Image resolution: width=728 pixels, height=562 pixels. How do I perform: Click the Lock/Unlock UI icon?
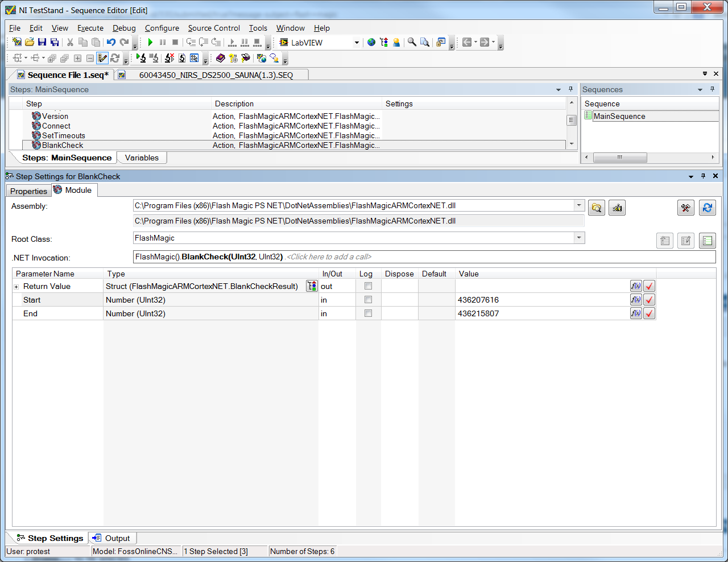440,42
